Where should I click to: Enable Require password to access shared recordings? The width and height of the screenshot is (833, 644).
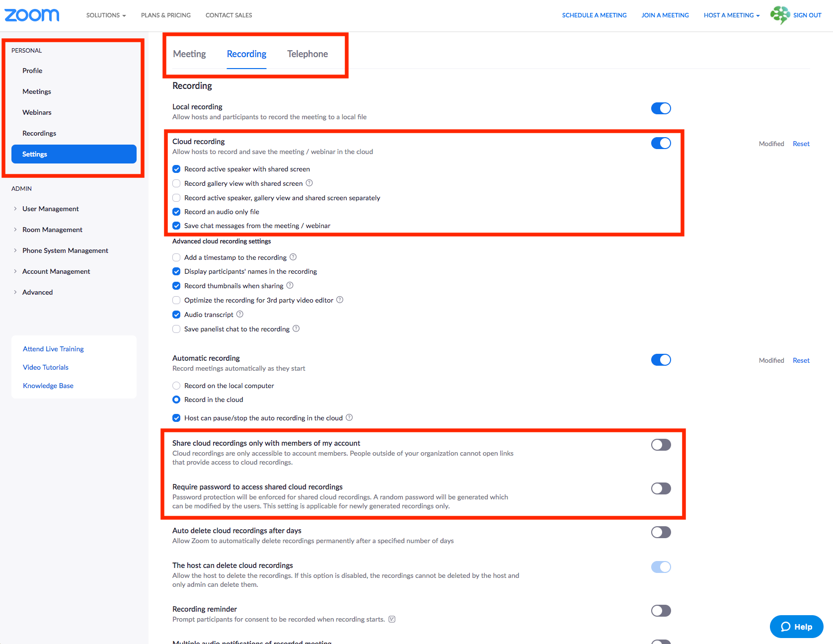coord(661,488)
